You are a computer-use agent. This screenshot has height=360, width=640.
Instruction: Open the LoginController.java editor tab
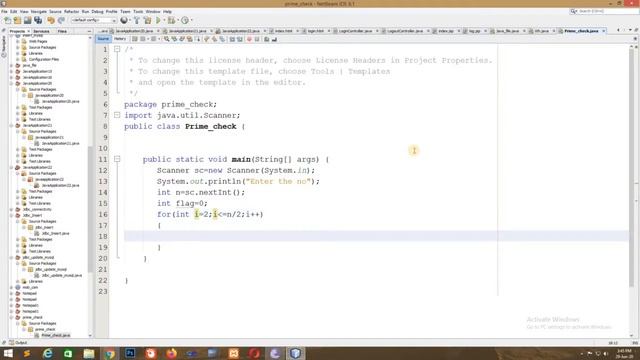[355, 31]
